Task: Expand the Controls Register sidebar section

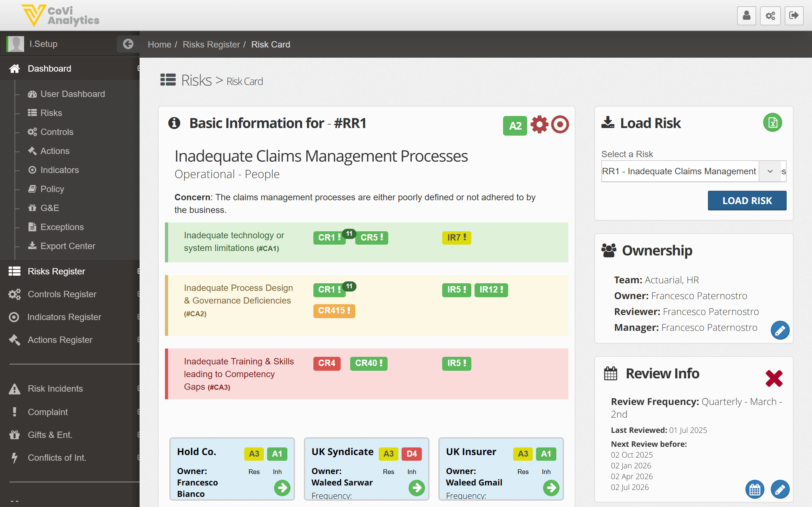Action: click(x=62, y=294)
